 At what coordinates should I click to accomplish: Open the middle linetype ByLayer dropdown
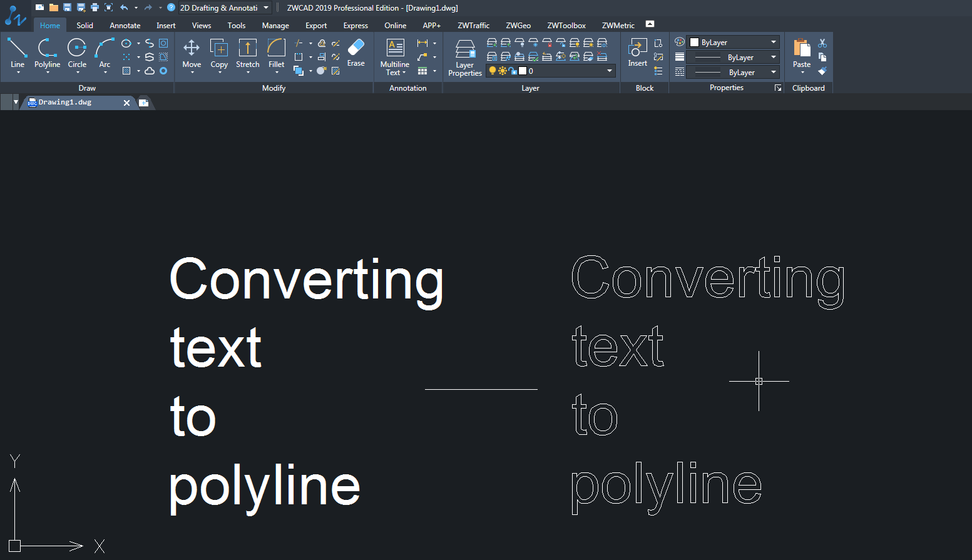click(x=774, y=57)
